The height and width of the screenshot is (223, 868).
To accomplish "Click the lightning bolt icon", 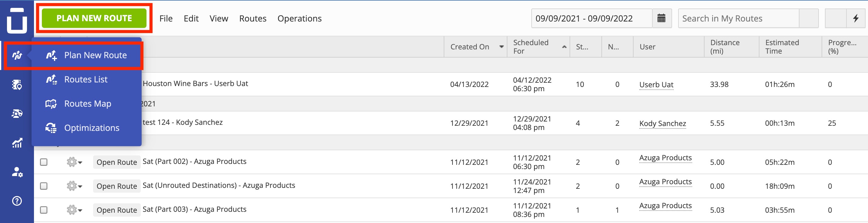I will pyautogui.click(x=856, y=18).
